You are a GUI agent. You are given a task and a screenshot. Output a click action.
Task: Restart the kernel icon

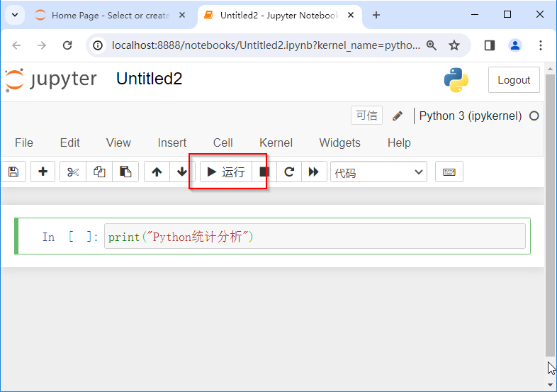(289, 172)
